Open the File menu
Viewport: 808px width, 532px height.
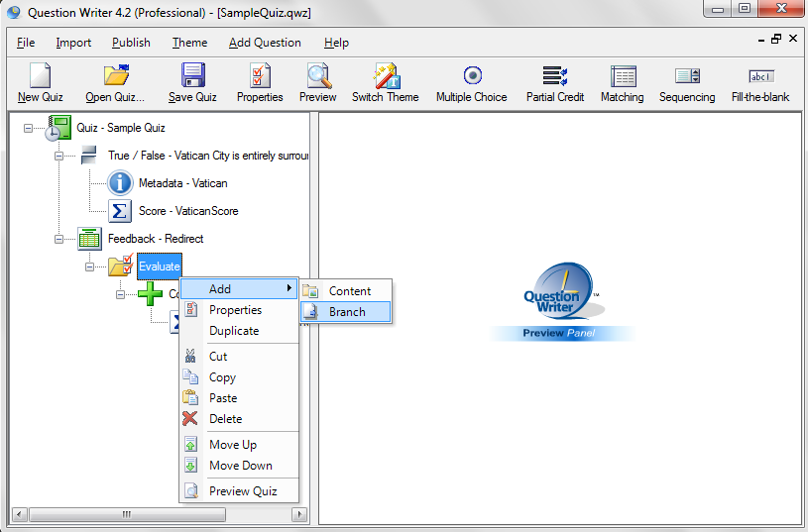(x=26, y=43)
